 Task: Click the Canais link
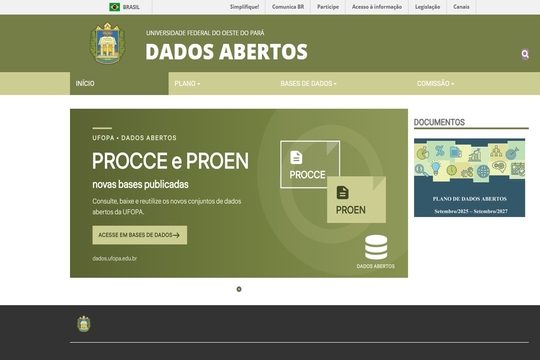pyautogui.click(x=461, y=7)
